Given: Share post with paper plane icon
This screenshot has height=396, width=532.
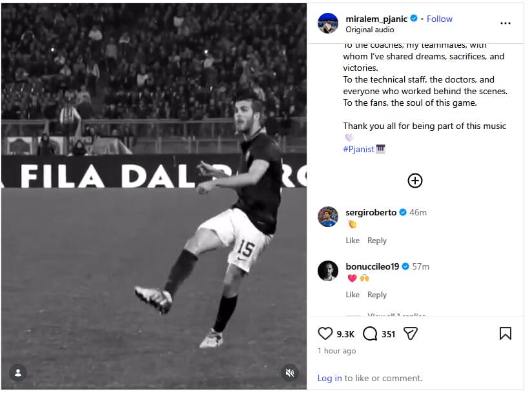Looking at the screenshot, I should tap(411, 333).
